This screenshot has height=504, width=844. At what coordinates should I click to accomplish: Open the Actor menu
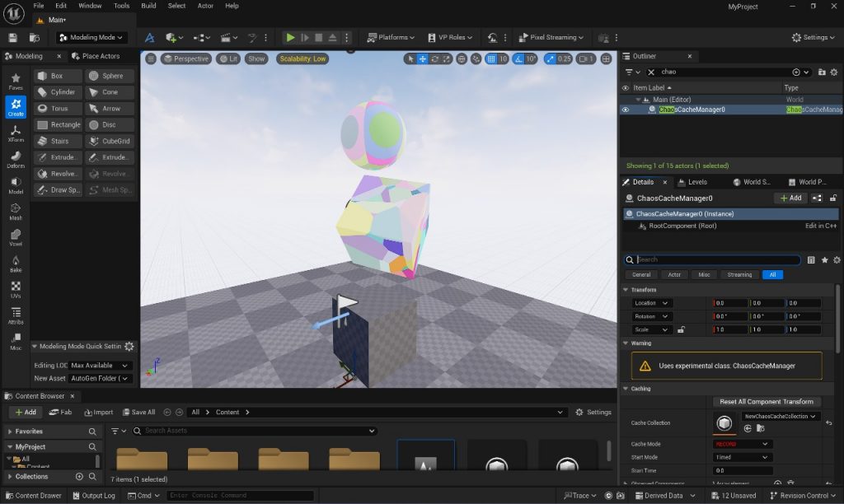(x=205, y=6)
